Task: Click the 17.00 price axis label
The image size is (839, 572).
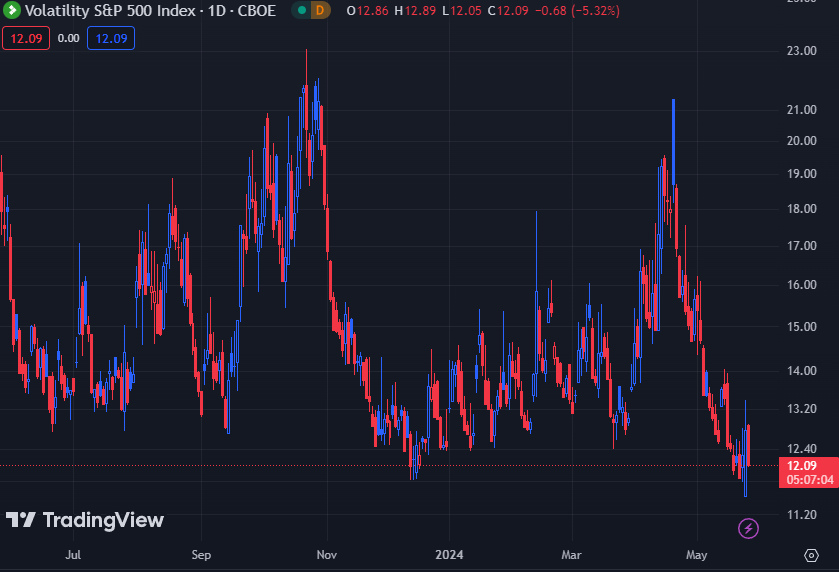Action: click(802, 246)
